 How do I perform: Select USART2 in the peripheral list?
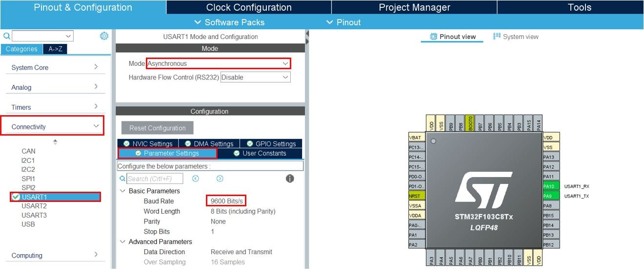[34, 206]
